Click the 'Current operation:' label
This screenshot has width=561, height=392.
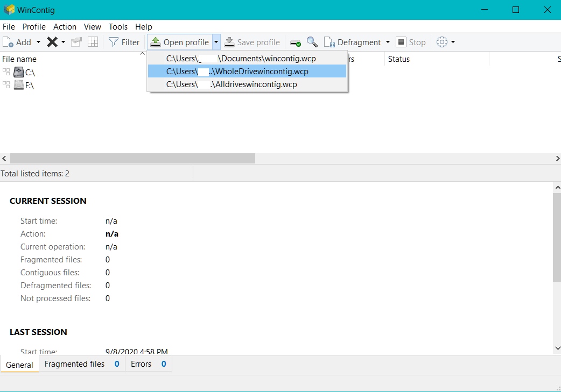(53, 247)
